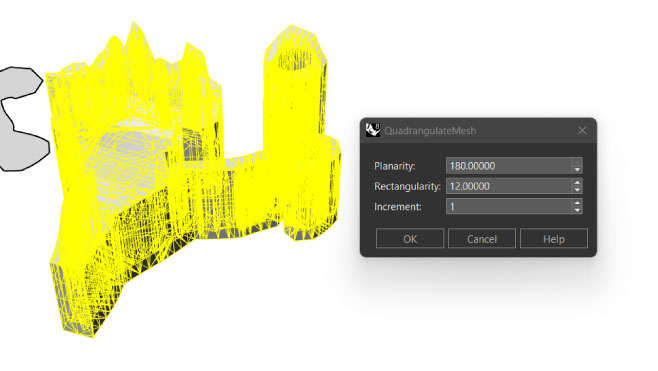658x371 pixels.
Task: Close the QuadrangulateMesh dialog window
Action: pos(582,131)
